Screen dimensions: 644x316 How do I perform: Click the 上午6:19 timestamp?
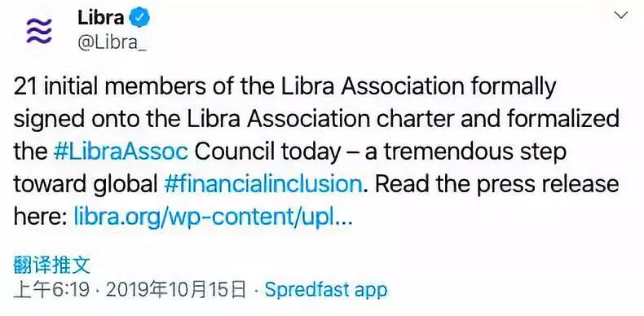tap(51, 290)
